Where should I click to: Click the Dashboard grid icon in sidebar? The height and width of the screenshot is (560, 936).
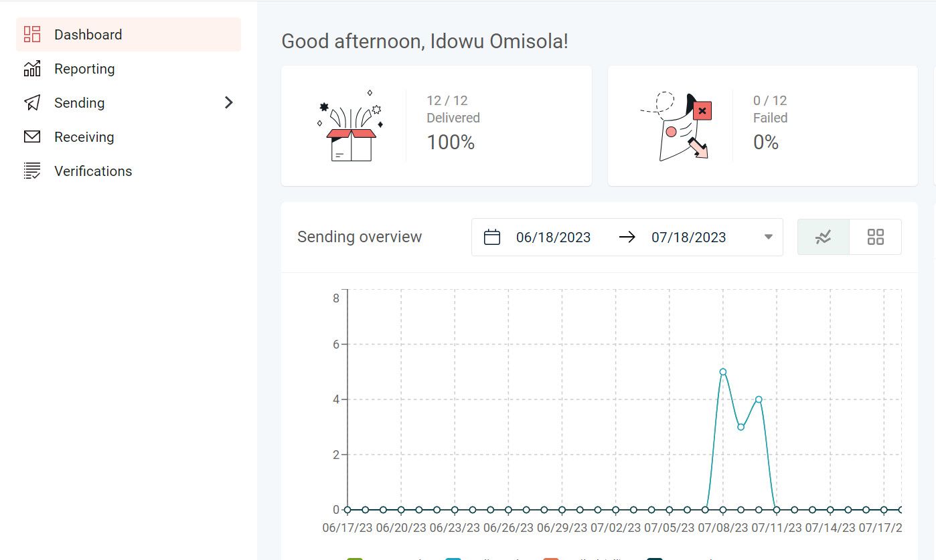[x=32, y=35]
